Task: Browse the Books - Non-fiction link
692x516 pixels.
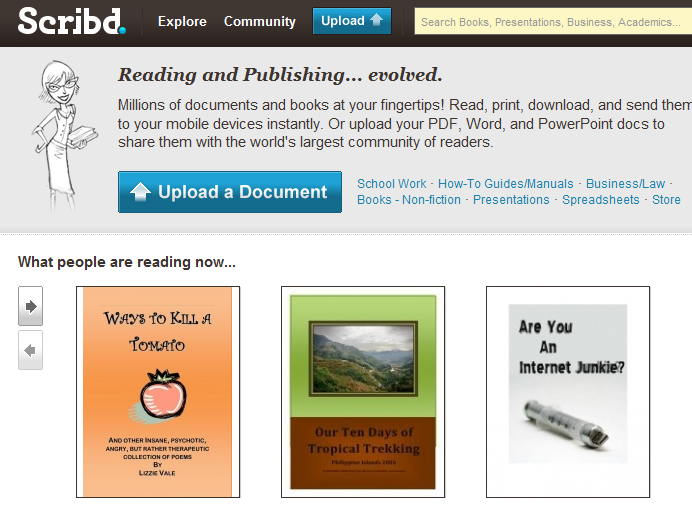Action: coord(409,200)
